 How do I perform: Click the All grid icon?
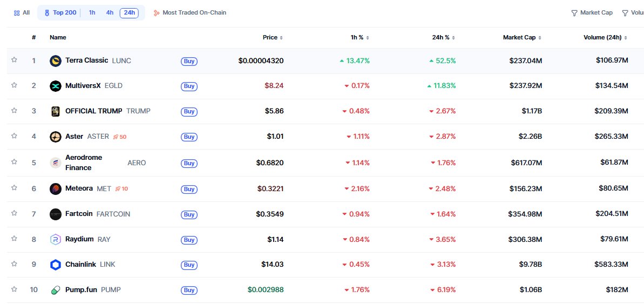pyautogui.click(x=17, y=13)
